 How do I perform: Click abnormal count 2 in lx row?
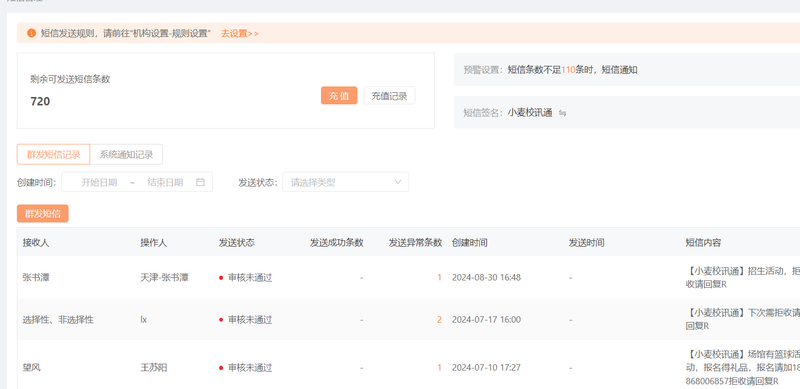[439, 320]
